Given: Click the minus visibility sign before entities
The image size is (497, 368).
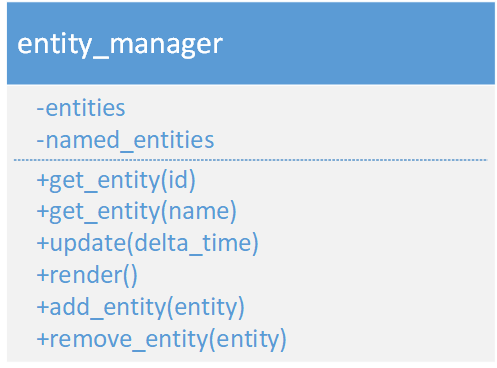Looking at the screenshot, I should point(40,109).
